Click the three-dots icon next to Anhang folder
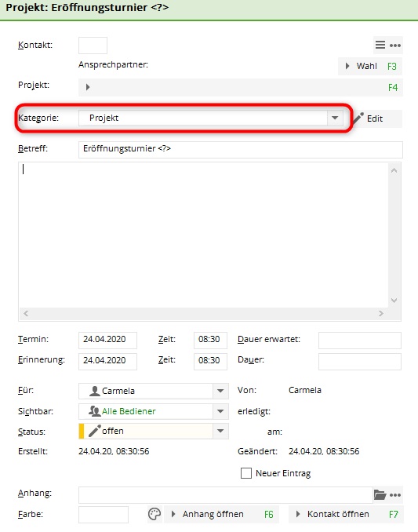Viewport: 418px width, 532px height. tap(395, 495)
